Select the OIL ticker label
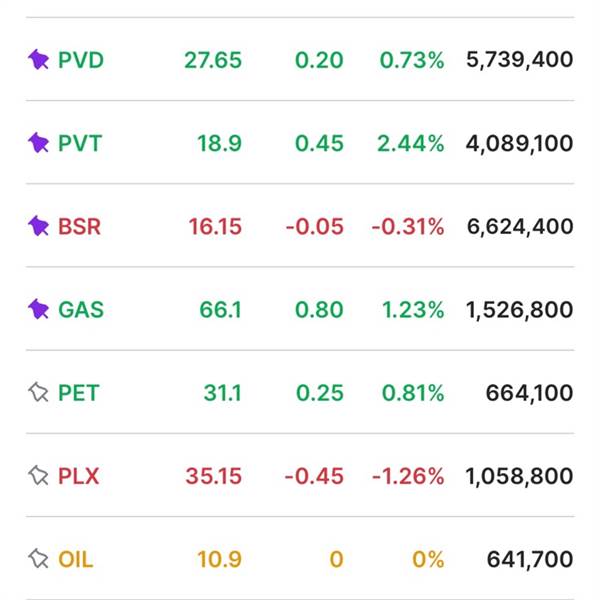The width and height of the screenshot is (600, 600). click(75, 559)
